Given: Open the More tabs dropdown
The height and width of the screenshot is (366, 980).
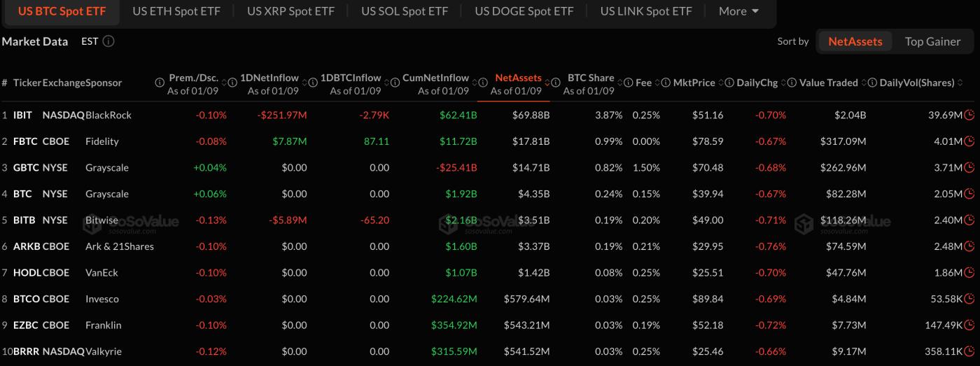Looking at the screenshot, I should tap(738, 11).
